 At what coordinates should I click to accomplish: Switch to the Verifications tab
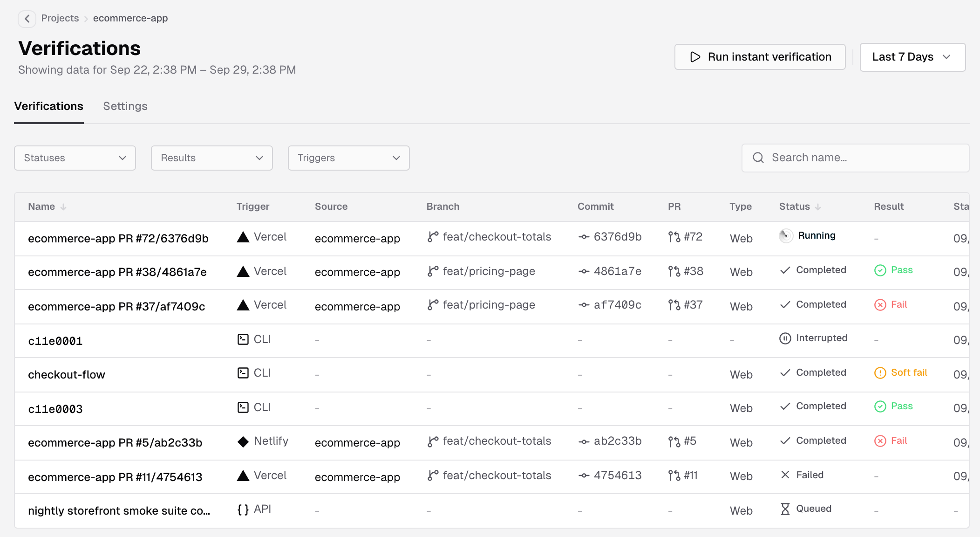point(49,106)
